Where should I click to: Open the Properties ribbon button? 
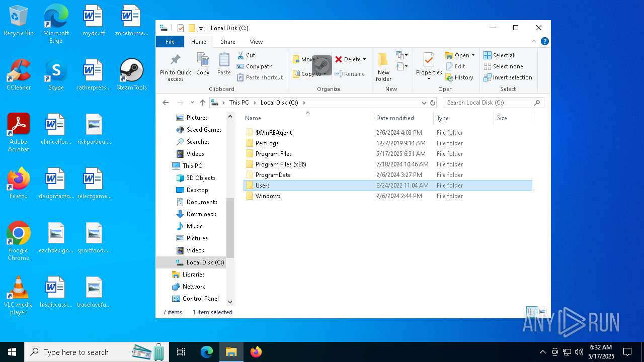click(429, 63)
